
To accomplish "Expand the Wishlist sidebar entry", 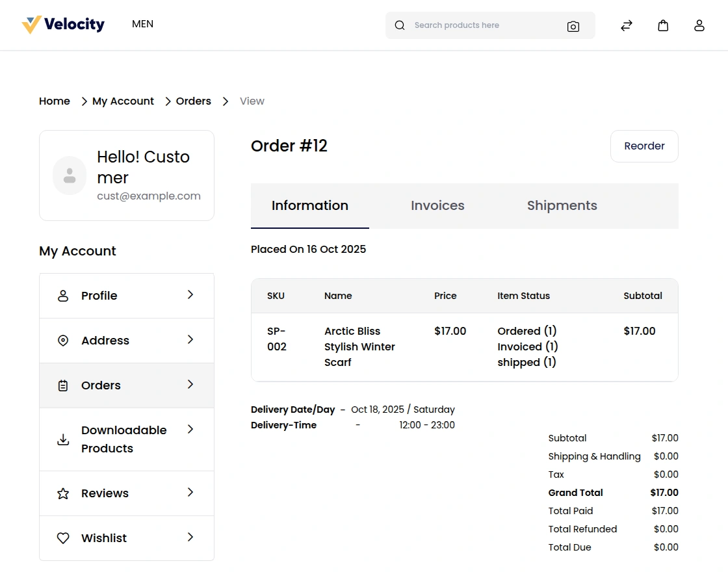I will pyautogui.click(x=190, y=538).
